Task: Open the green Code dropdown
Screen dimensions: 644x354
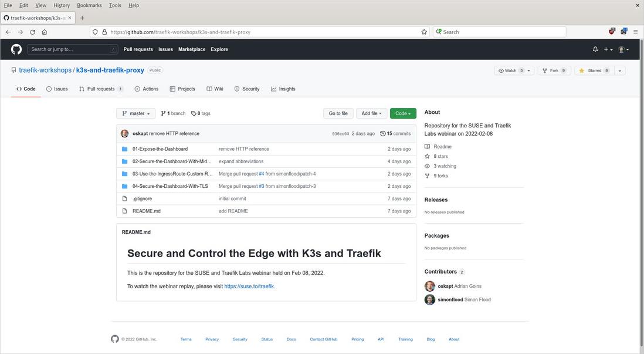Action: (403, 113)
